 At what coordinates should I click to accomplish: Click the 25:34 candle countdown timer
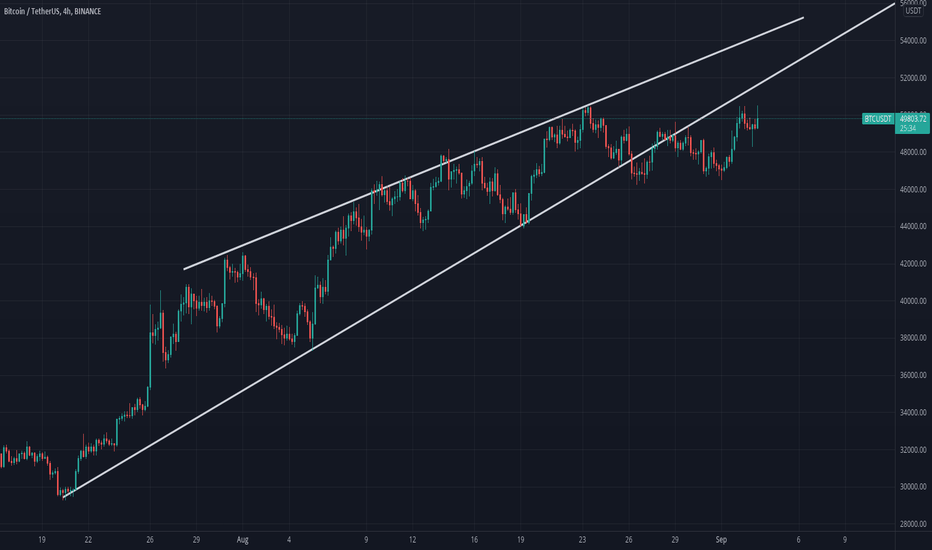pos(907,128)
